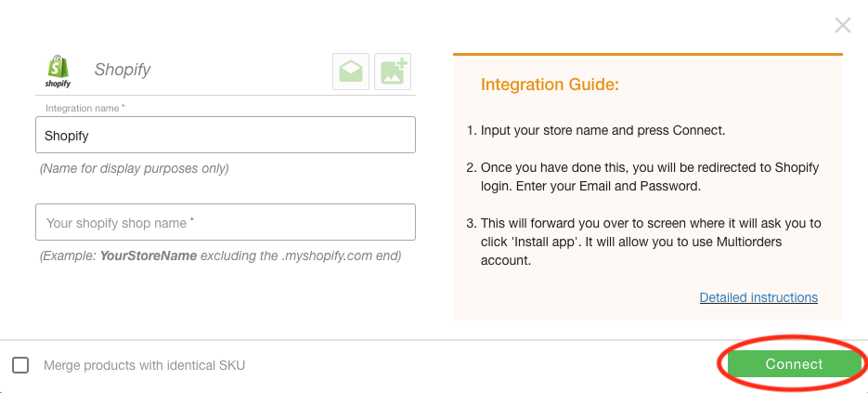Viewport: 868px width, 393px height.
Task: Close the dialog with the X
Action: [843, 25]
